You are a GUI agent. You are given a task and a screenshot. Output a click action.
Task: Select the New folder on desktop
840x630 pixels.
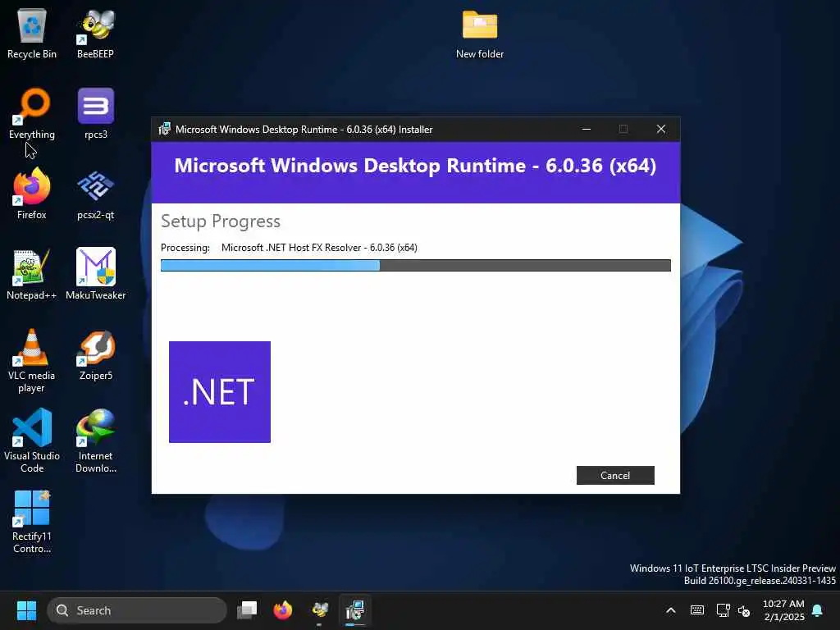(x=479, y=34)
